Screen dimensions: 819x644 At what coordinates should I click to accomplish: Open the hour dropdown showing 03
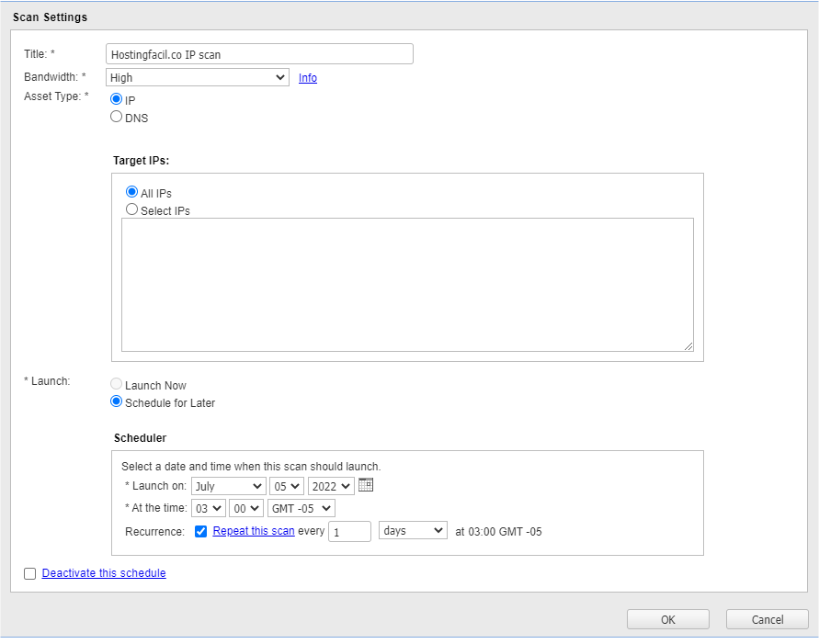(x=208, y=508)
